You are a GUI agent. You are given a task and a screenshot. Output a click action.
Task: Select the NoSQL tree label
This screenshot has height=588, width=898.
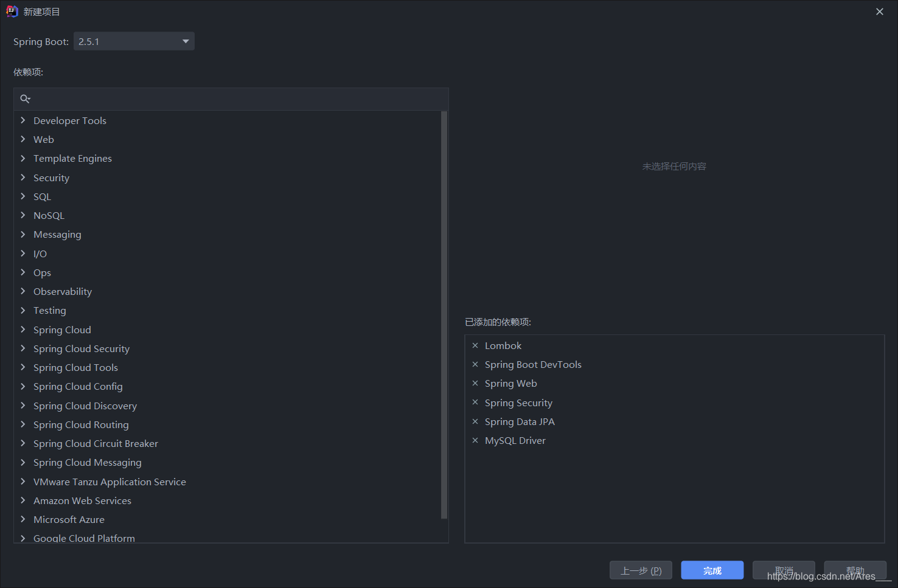pos(49,215)
